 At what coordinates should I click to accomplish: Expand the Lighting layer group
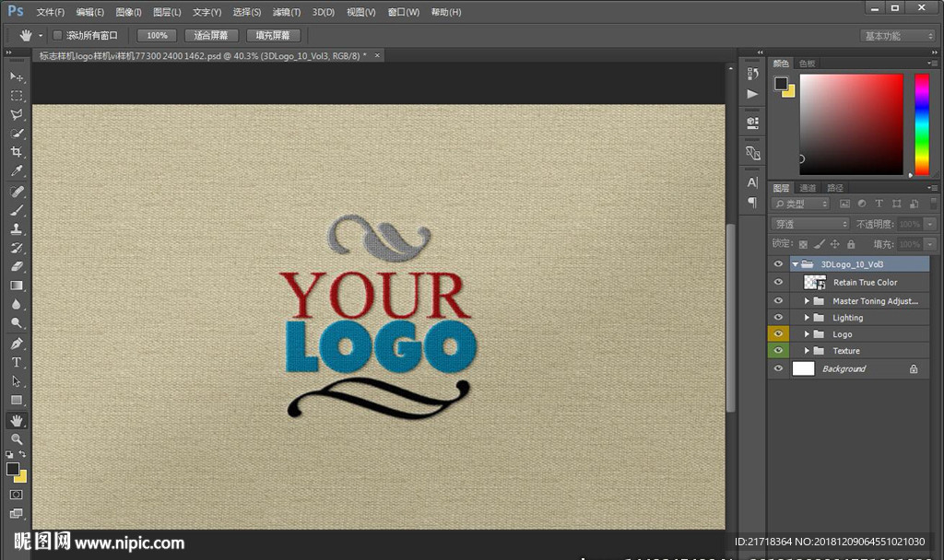tap(807, 318)
